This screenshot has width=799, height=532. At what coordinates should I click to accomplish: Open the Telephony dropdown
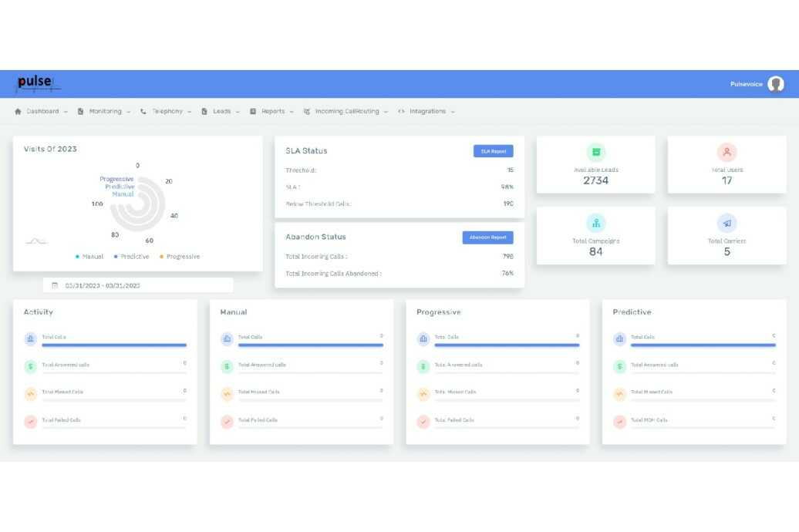[167, 110]
